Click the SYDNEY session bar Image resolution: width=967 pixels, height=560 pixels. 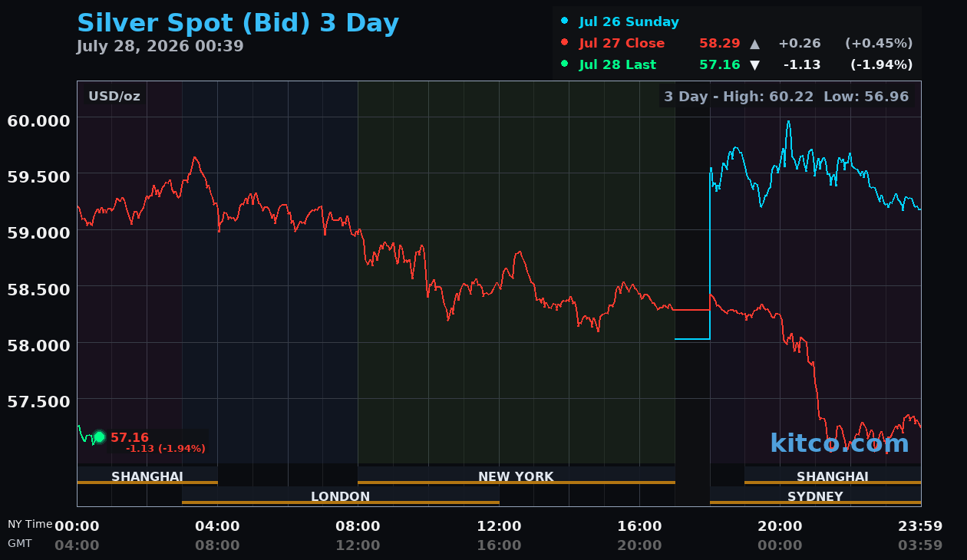pyautogui.click(x=815, y=496)
